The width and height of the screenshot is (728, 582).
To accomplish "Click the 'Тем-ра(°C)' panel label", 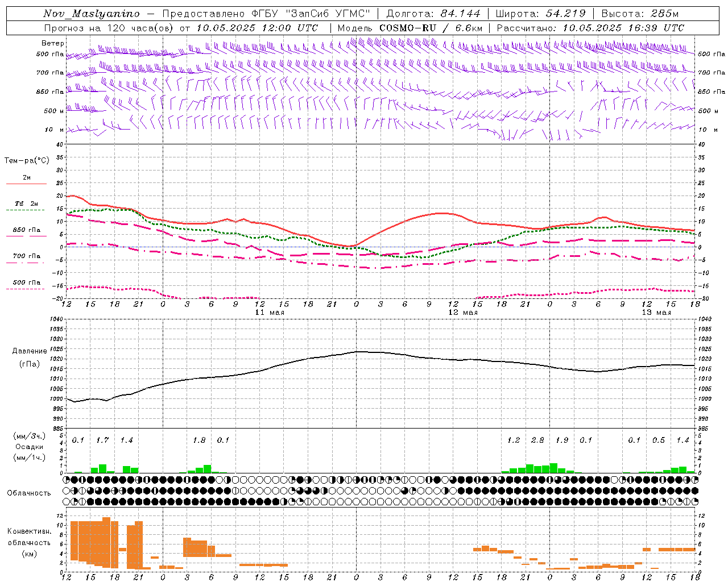I will [27, 161].
